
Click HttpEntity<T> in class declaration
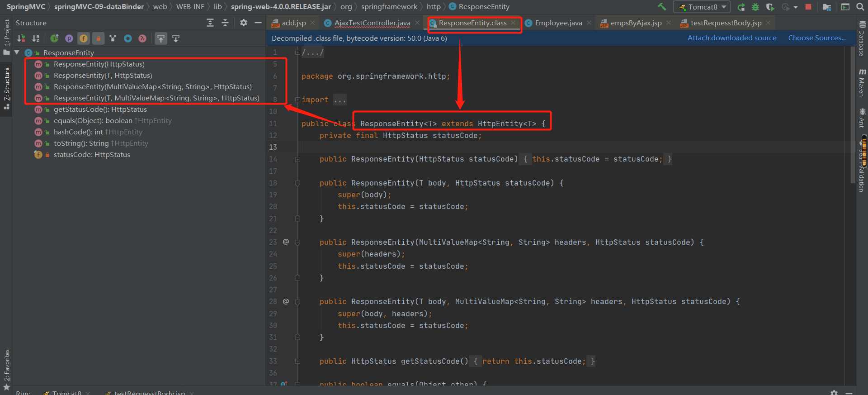coord(507,124)
